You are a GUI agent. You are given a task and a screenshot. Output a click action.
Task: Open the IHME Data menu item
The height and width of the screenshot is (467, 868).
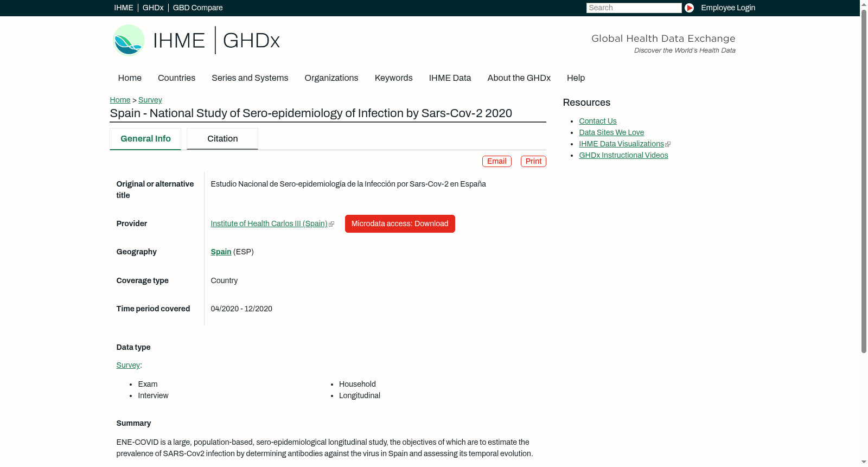click(x=450, y=78)
